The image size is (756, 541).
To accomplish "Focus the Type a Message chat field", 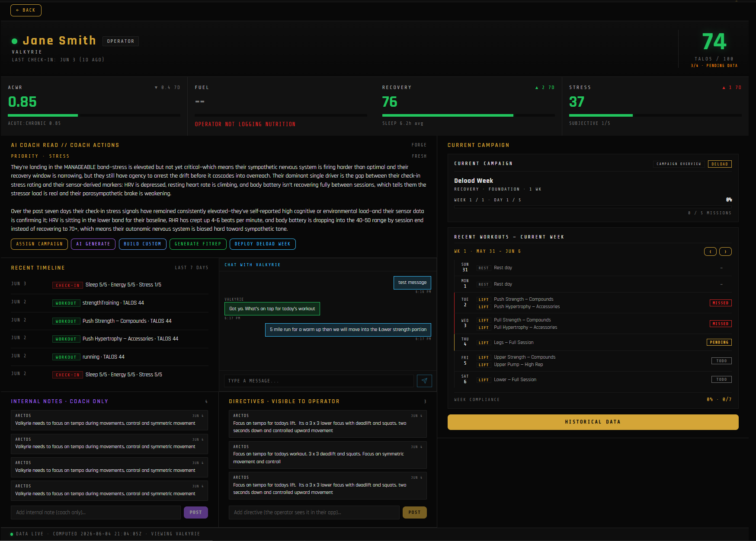I will click(x=319, y=381).
